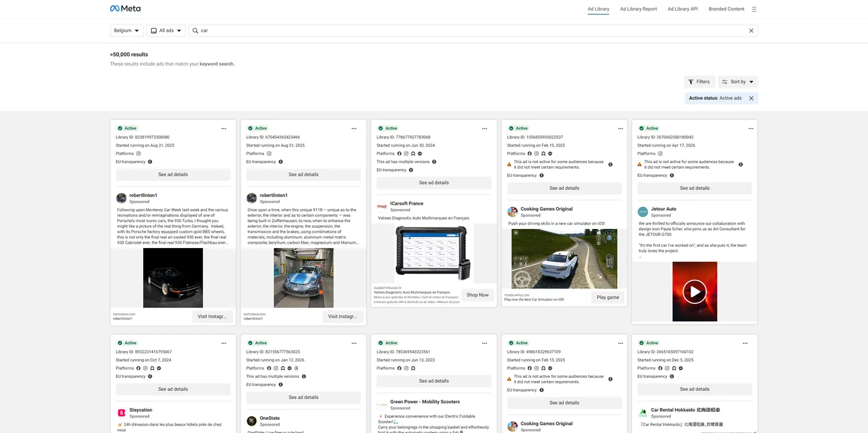This screenshot has width=868, height=433.
Task: Click multiple versions info icon on ICarsoft ad
Action: tap(434, 162)
